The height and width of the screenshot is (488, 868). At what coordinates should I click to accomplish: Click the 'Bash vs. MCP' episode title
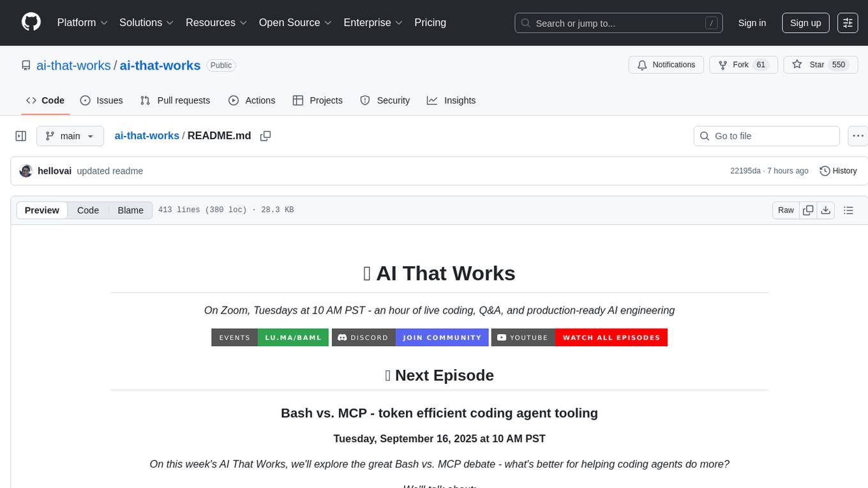coord(439,413)
